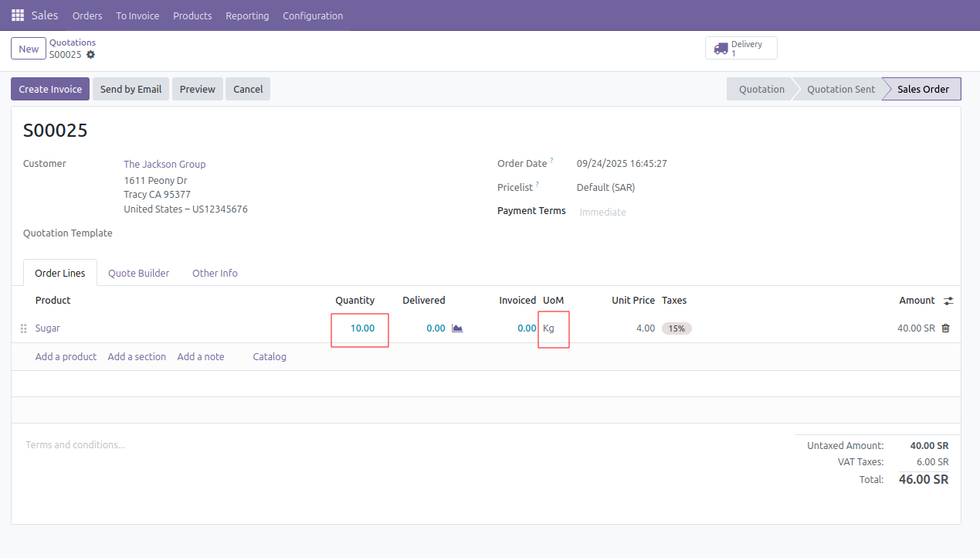Open the column settings adjust icon
Screen dimensions: 980x558
click(948, 301)
